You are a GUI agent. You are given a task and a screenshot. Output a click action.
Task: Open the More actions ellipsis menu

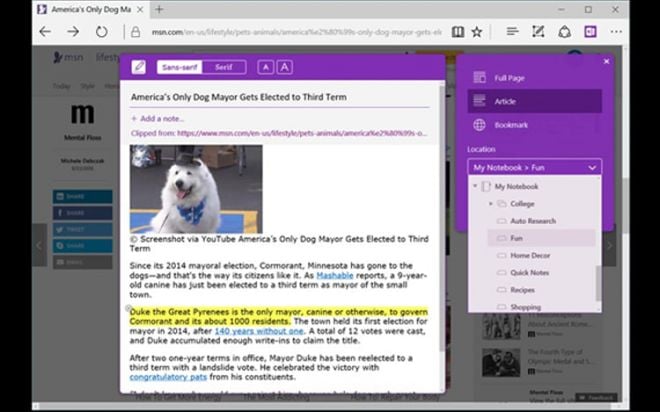point(616,32)
